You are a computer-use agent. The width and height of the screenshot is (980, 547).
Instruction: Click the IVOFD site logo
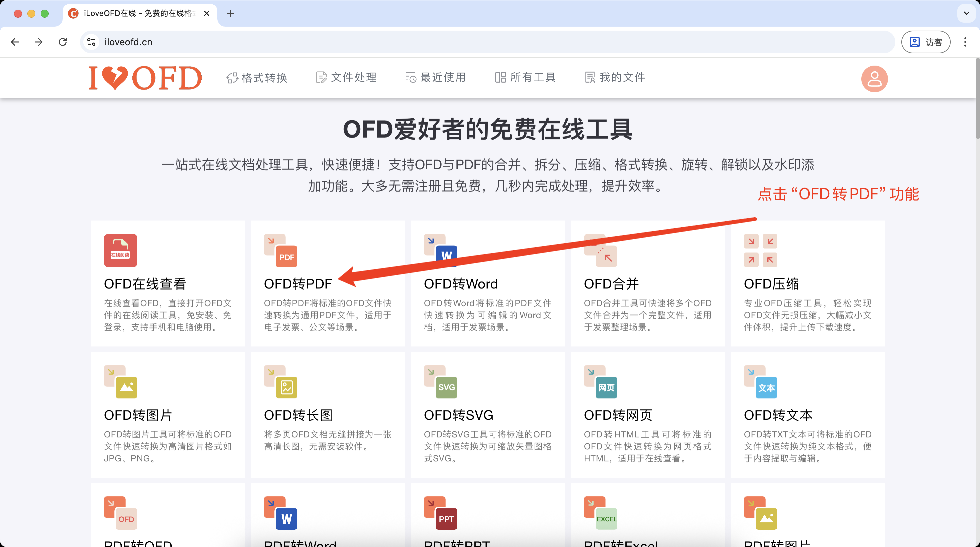[x=145, y=78]
